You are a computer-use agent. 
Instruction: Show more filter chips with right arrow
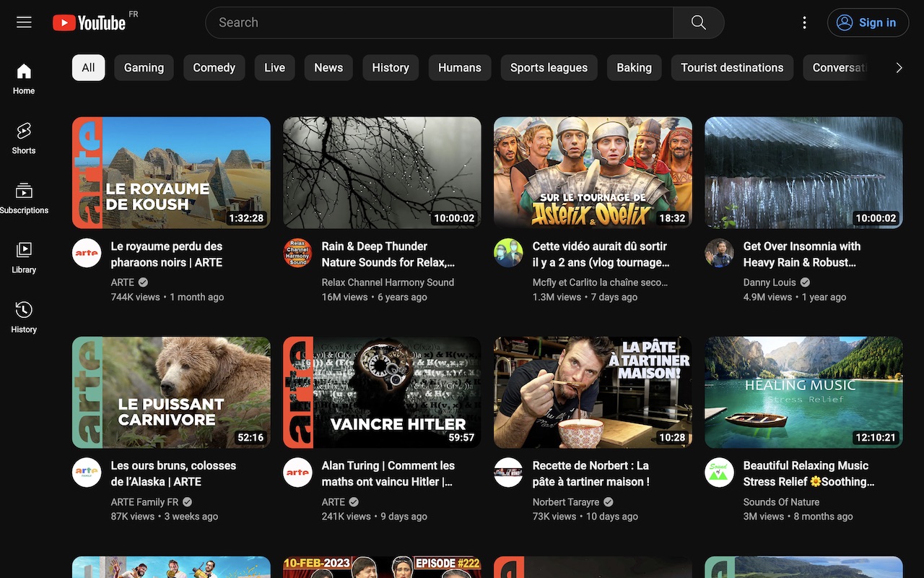tap(899, 67)
